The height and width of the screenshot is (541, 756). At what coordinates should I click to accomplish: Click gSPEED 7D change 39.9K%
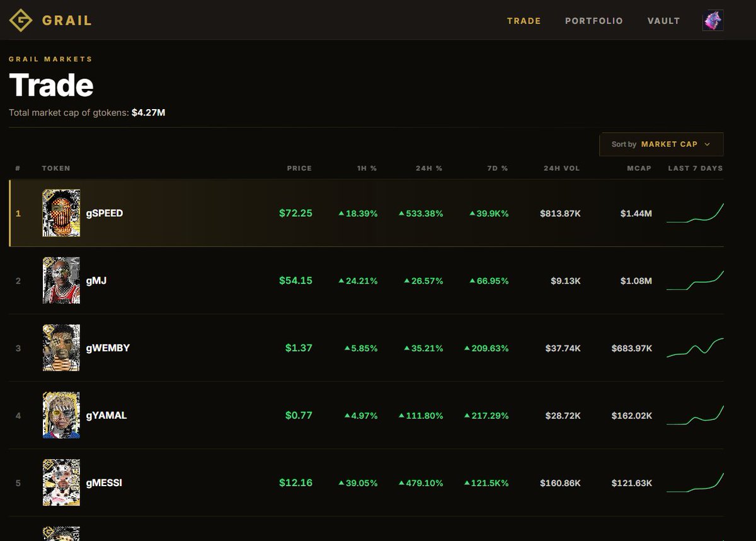[489, 214]
